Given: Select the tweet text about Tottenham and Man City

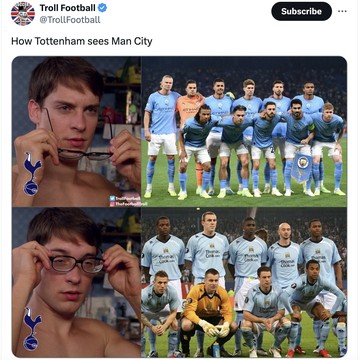Looking at the screenshot, I should [82, 41].
